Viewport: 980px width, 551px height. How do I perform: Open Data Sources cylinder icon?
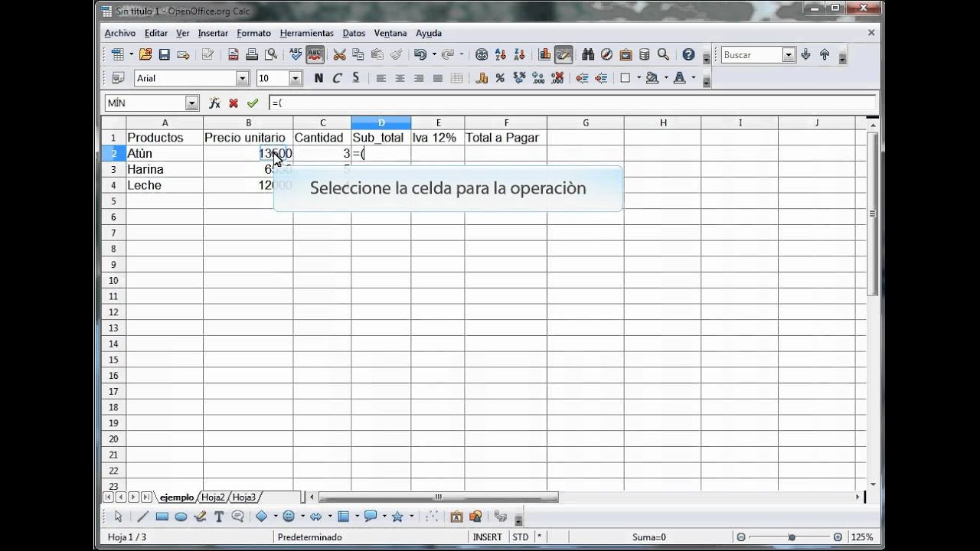pyautogui.click(x=644, y=54)
